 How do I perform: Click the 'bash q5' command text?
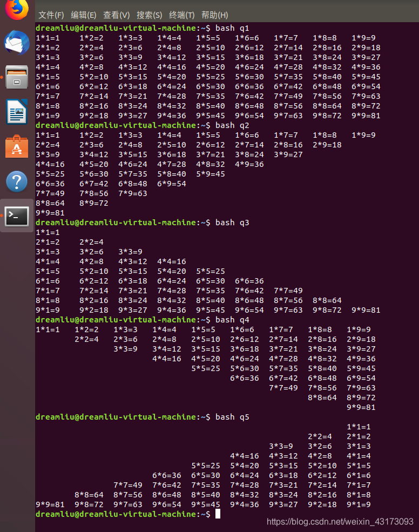[x=232, y=417]
